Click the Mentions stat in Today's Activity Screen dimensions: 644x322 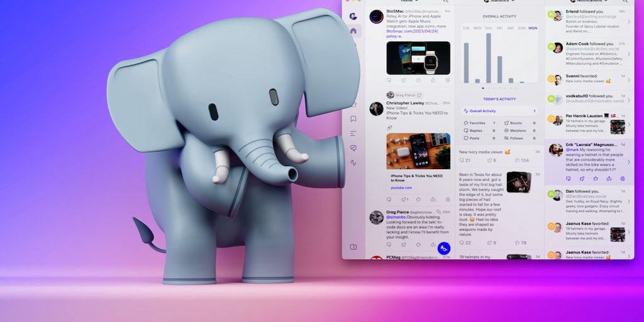pyautogui.click(x=520, y=131)
